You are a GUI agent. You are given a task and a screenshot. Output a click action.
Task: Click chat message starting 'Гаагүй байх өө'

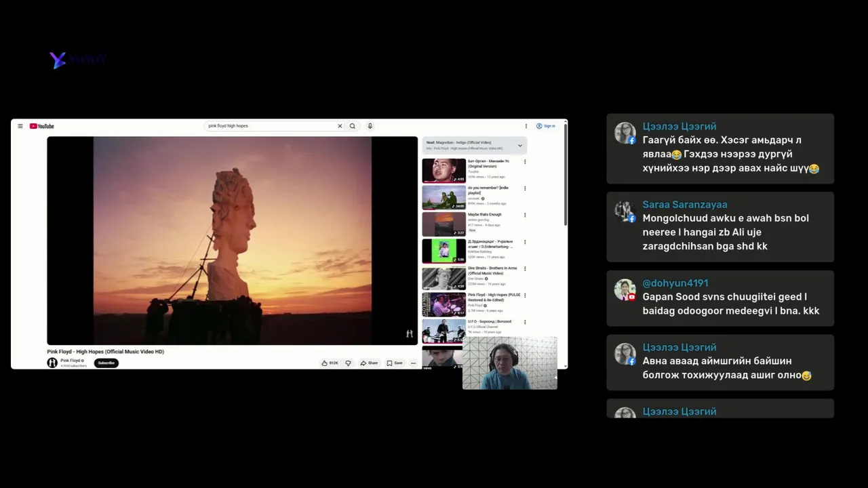(731, 155)
